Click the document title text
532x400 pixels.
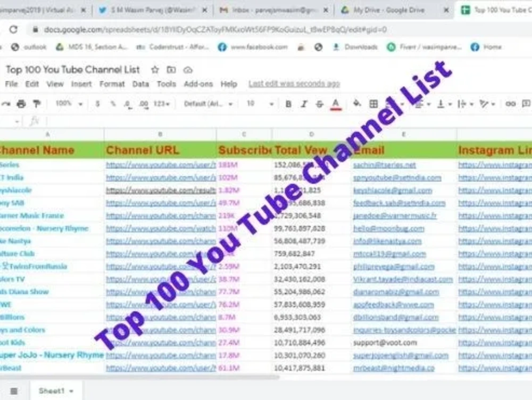coord(72,70)
